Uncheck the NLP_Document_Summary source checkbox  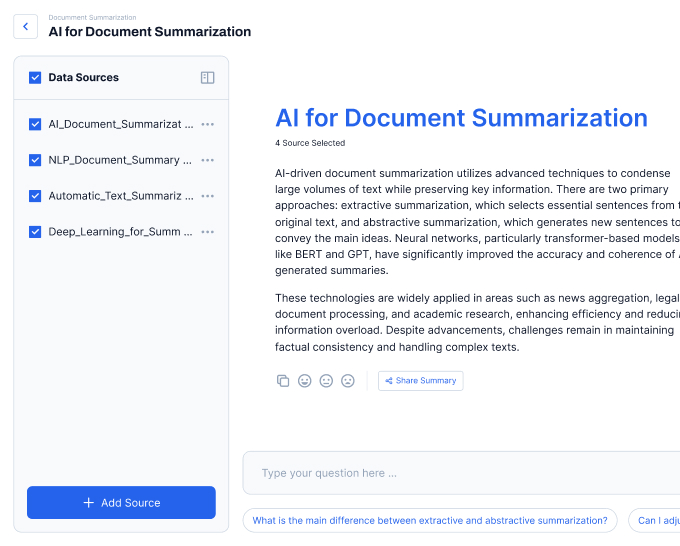35,160
